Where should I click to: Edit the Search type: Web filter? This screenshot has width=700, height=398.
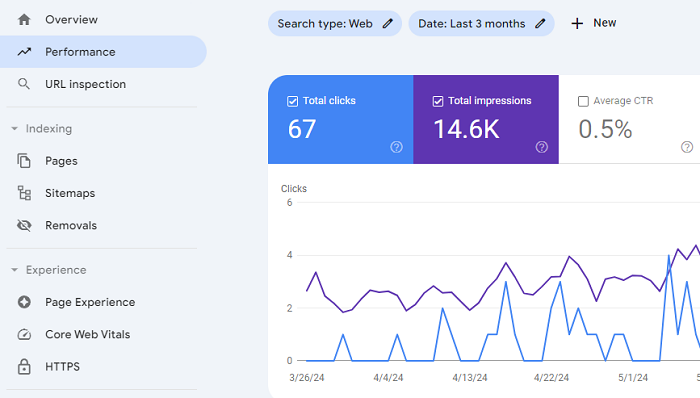click(x=335, y=24)
